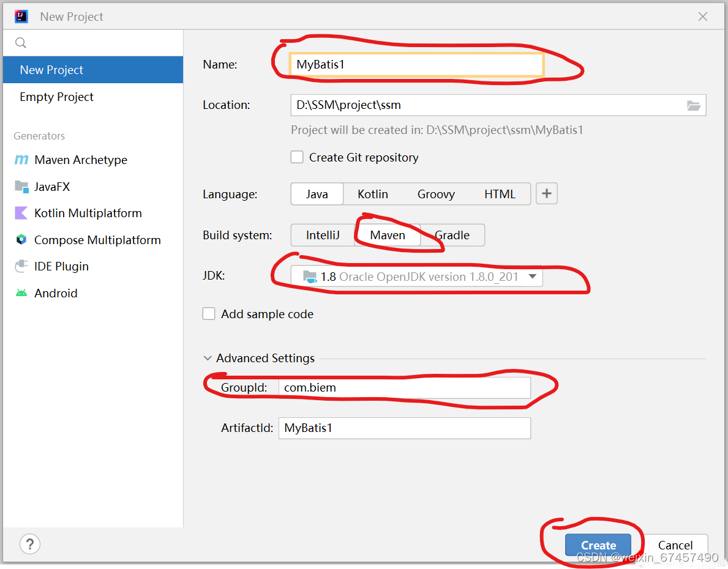Click the Android robot icon
This screenshot has width=728, height=569.
coord(21,293)
